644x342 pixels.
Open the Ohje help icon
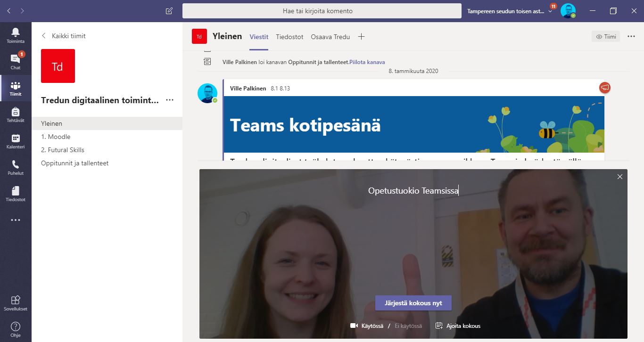(x=16, y=329)
